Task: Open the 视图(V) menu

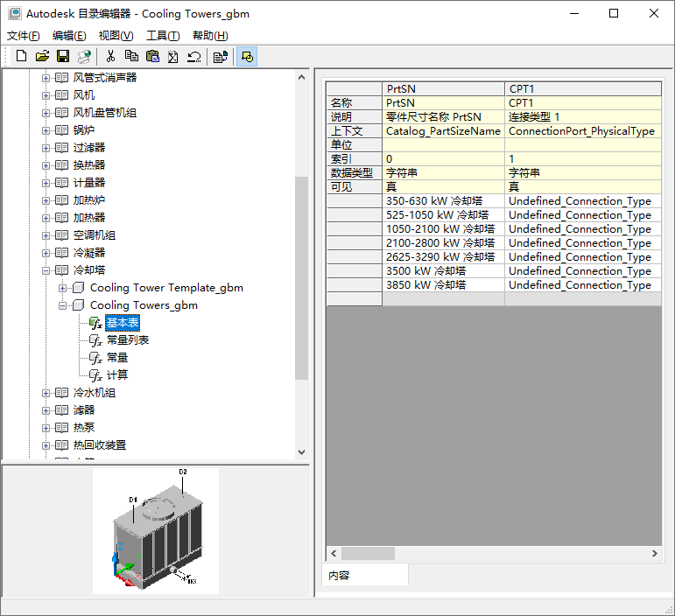Action: tap(116, 36)
